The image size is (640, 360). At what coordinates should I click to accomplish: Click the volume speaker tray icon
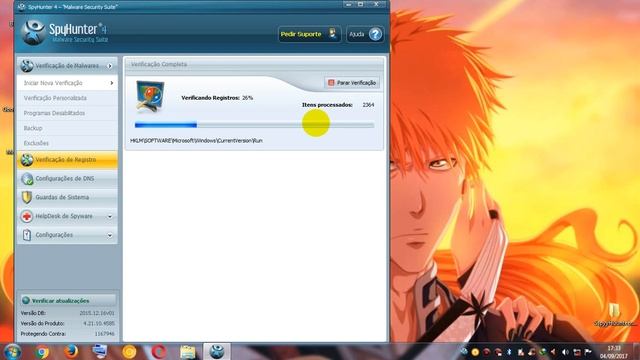tap(565, 352)
